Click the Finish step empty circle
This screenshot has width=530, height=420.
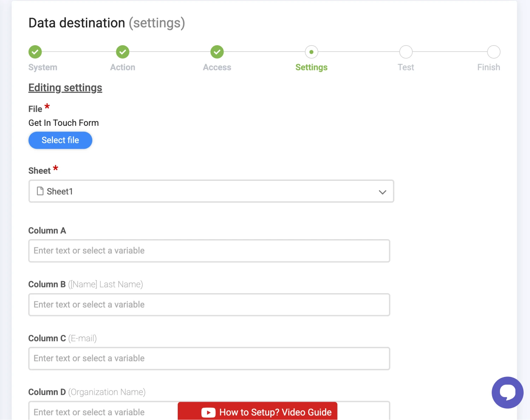click(493, 52)
